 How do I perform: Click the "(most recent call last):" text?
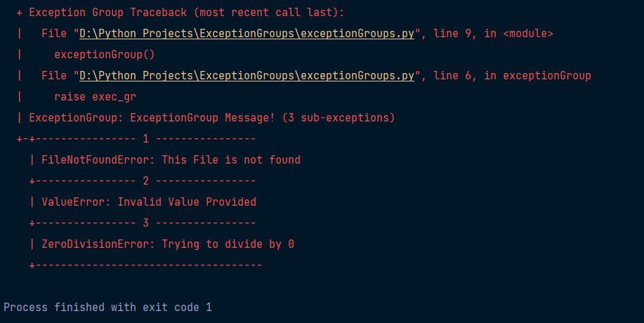[269, 13]
